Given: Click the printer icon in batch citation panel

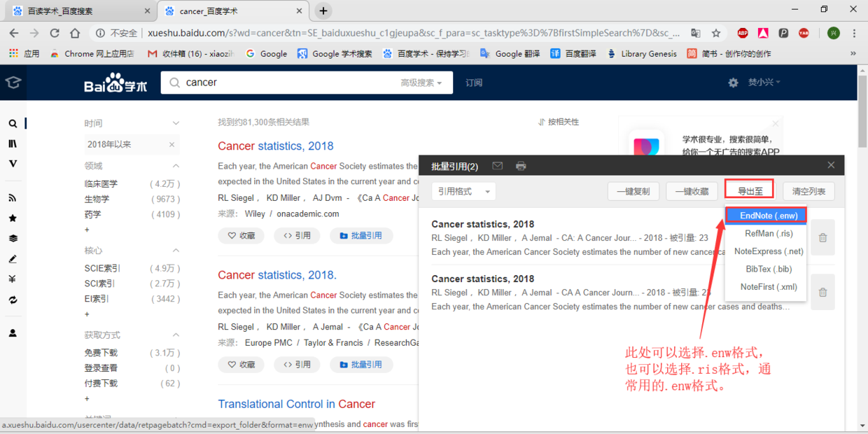Looking at the screenshot, I should pyautogui.click(x=521, y=166).
